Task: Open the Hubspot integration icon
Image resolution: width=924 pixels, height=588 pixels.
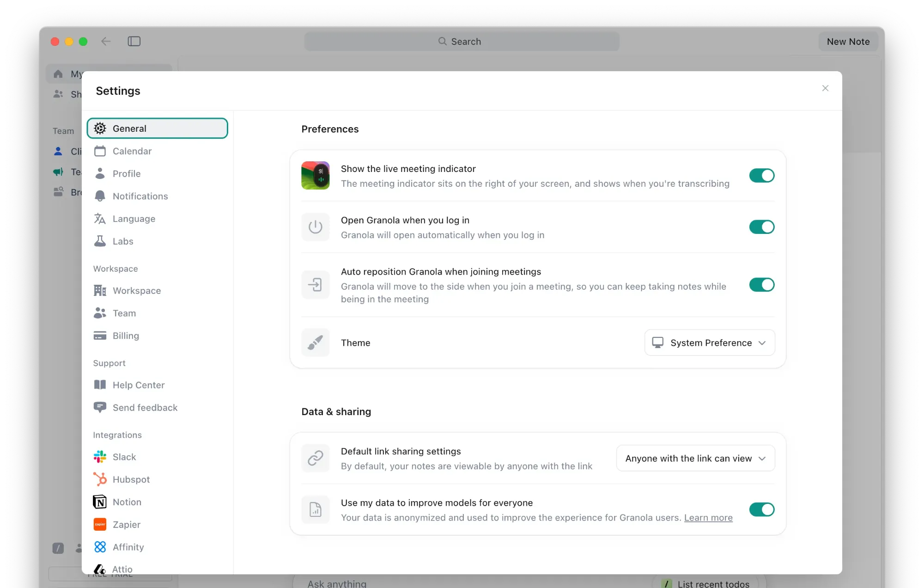Action: coord(100,479)
